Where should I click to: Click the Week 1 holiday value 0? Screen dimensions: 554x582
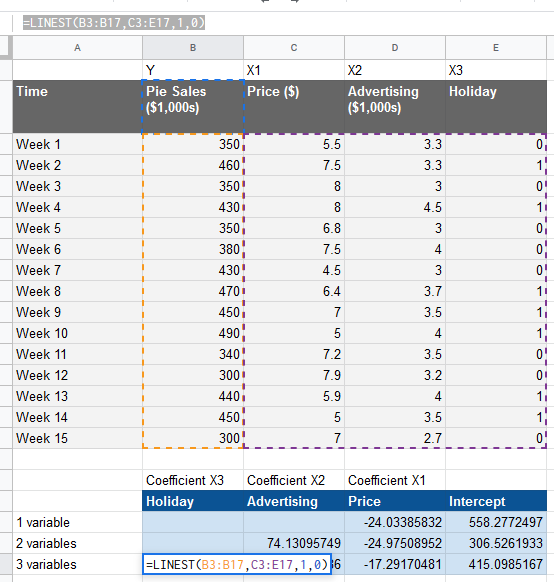[496, 144]
